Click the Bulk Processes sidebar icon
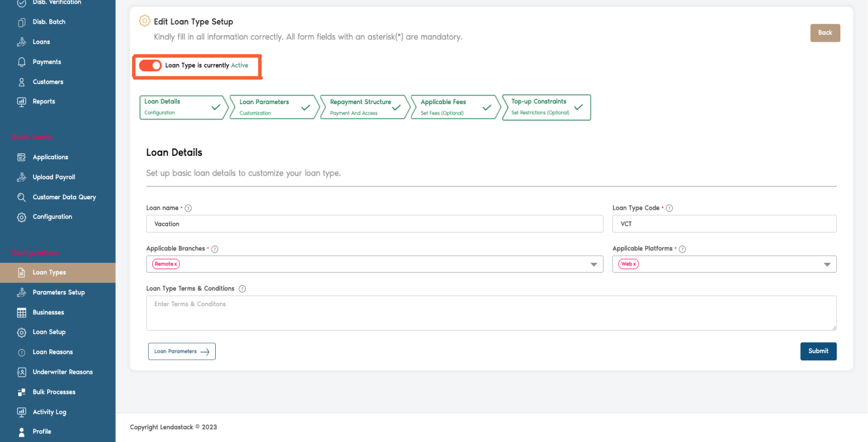Image resolution: width=868 pixels, height=442 pixels. (x=22, y=391)
